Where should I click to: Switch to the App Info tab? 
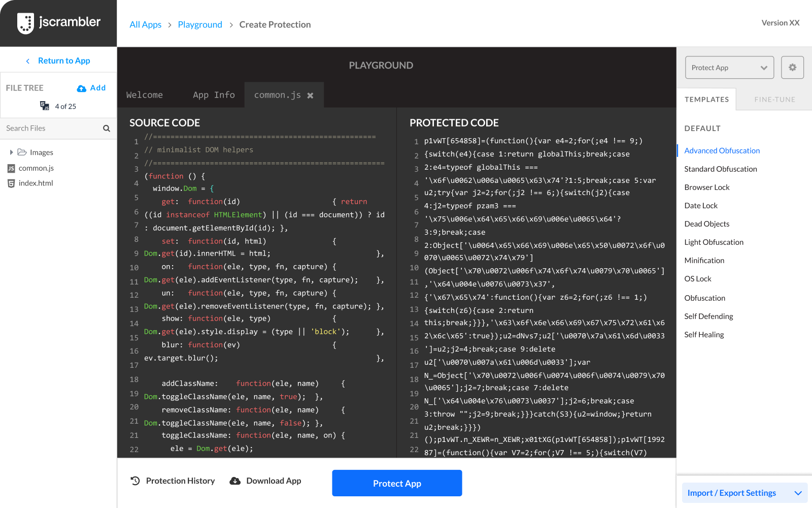coord(214,95)
